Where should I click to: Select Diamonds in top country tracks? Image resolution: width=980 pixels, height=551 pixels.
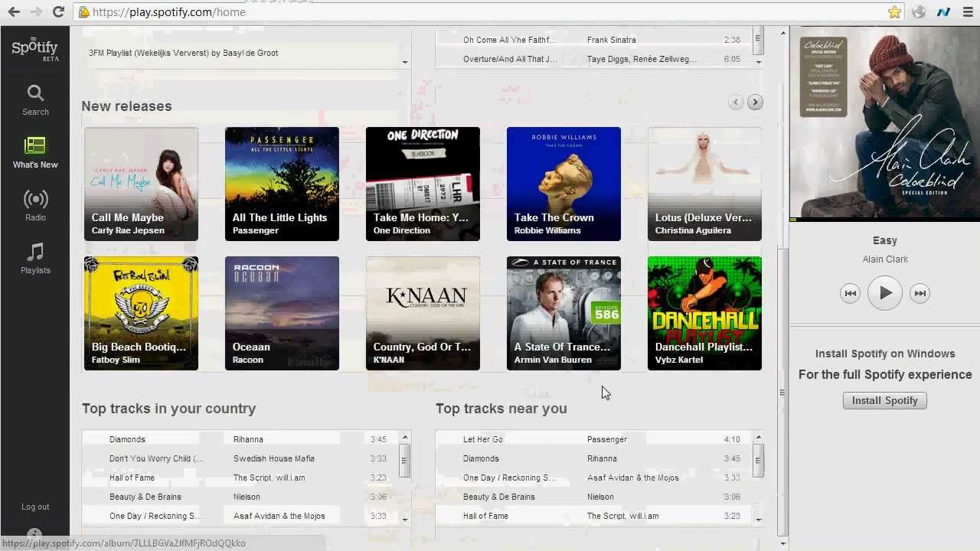[x=127, y=439]
